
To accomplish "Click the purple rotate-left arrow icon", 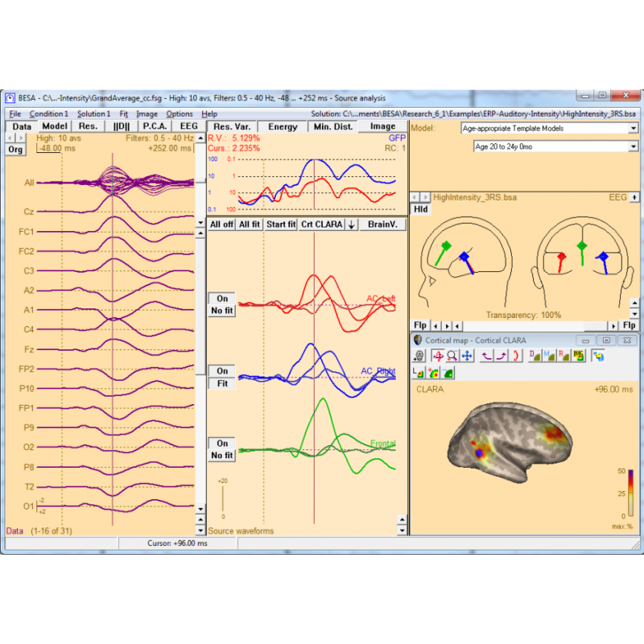I will tap(487, 356).
